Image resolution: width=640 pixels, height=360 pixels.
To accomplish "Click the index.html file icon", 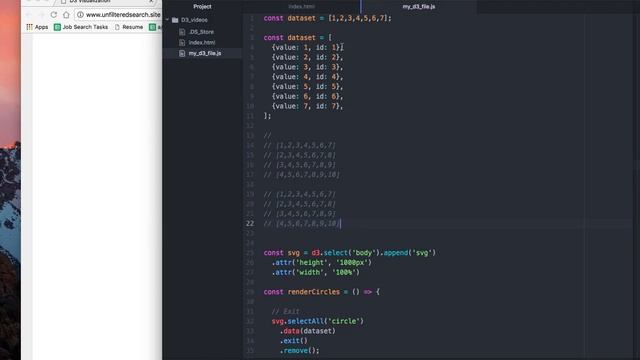I will [x=182, y=42].
